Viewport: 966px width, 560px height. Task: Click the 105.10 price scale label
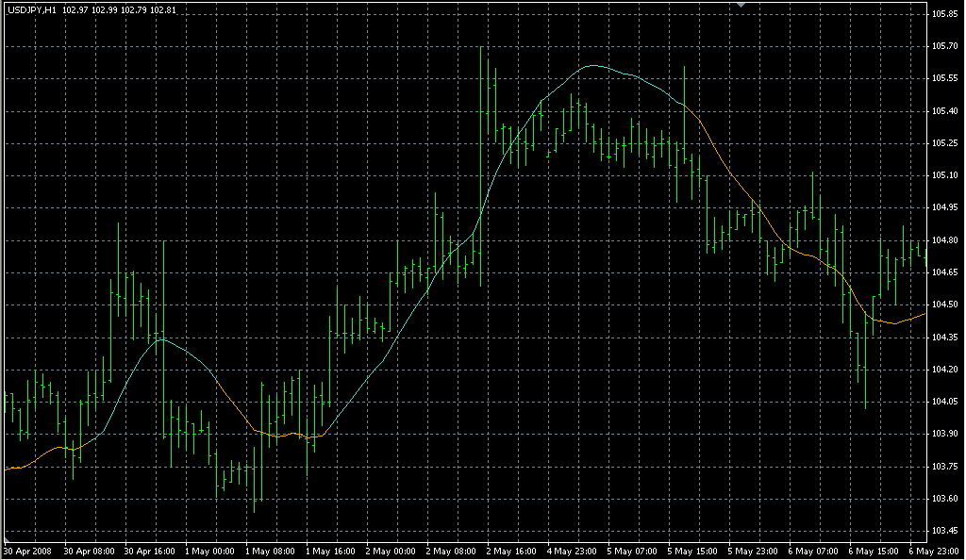(x=944, y=175)
